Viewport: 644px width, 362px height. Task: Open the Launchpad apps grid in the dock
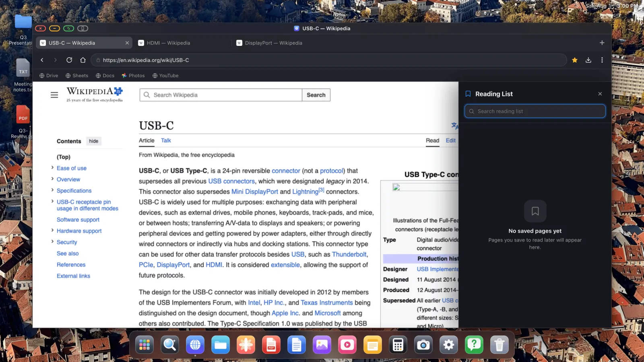144,345
